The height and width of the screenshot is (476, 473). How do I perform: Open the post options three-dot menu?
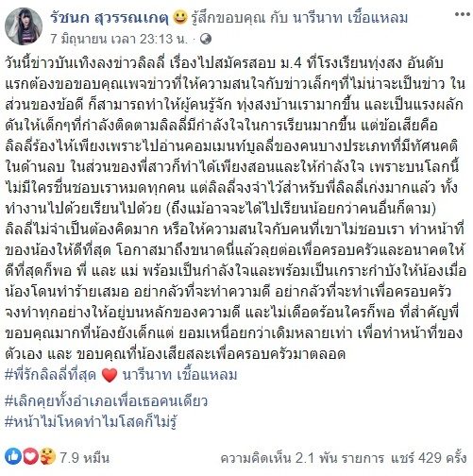463,14
